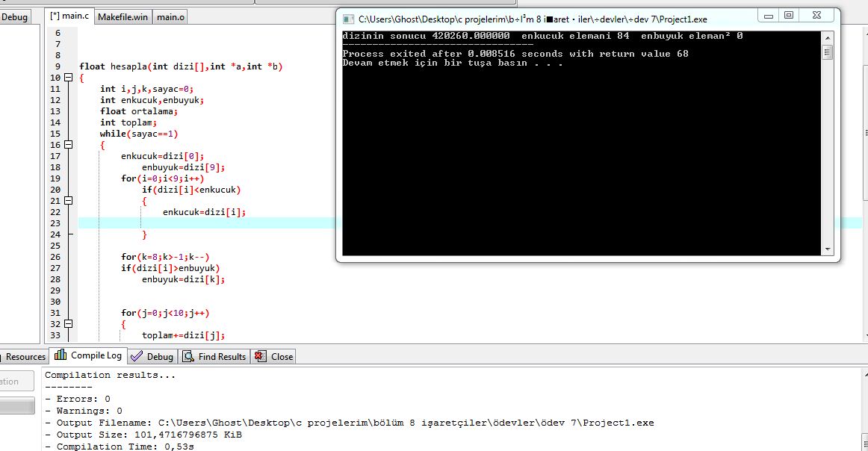Click console scrollbar down arrow
868x451 pixels.
pyautogui.click(x=828, y=249)
